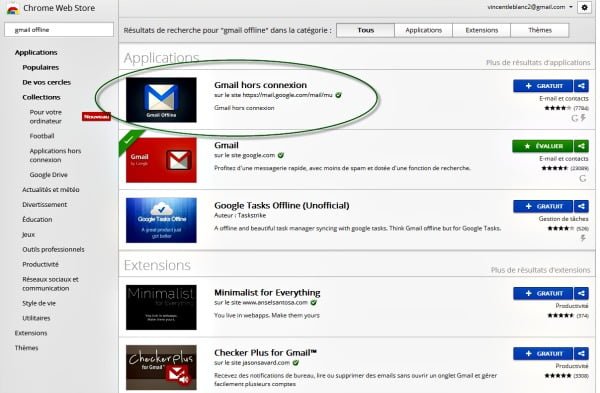Image resolution: width=600 pixels, height=393 pixels.
Task: Select Productivité category in the sidebar
Action: coord(40,264)
